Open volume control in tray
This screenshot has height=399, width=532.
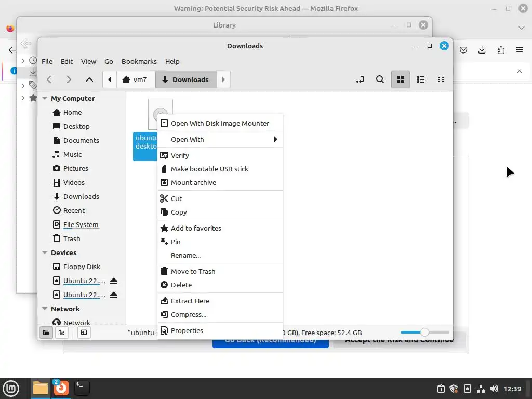tap(494, 389)
